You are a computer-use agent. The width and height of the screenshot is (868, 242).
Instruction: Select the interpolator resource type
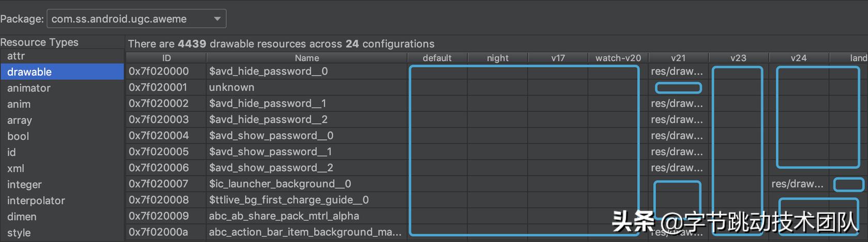36,200
